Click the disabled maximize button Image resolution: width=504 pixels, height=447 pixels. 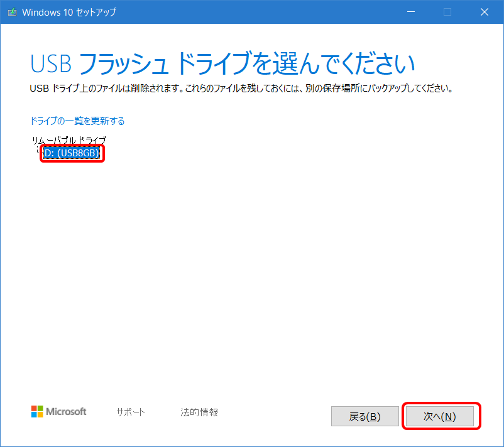click(446, 11)
